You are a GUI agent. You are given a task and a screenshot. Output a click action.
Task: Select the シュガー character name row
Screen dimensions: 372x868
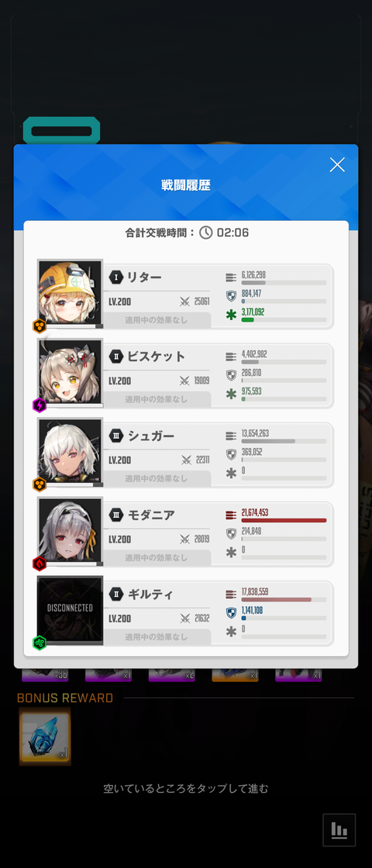click(157, 436)
